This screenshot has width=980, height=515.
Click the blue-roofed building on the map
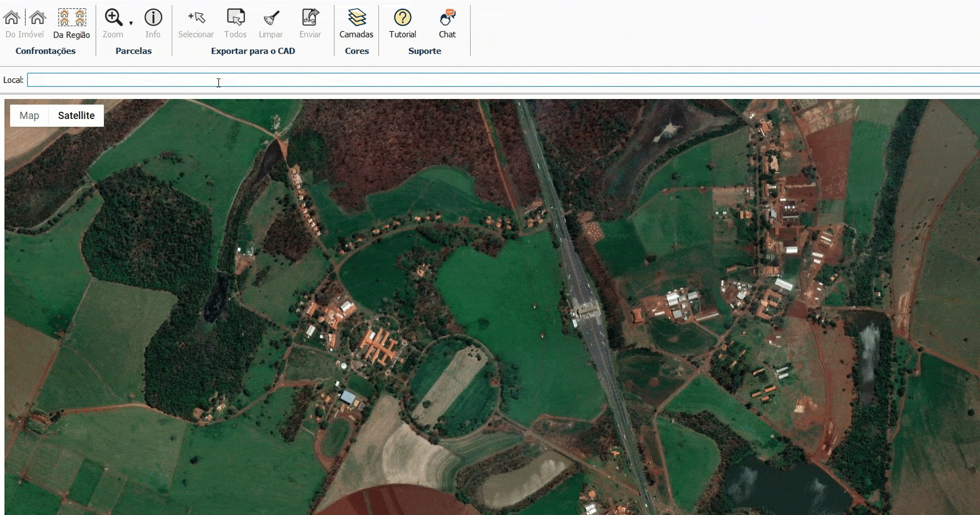click(348, 397)
